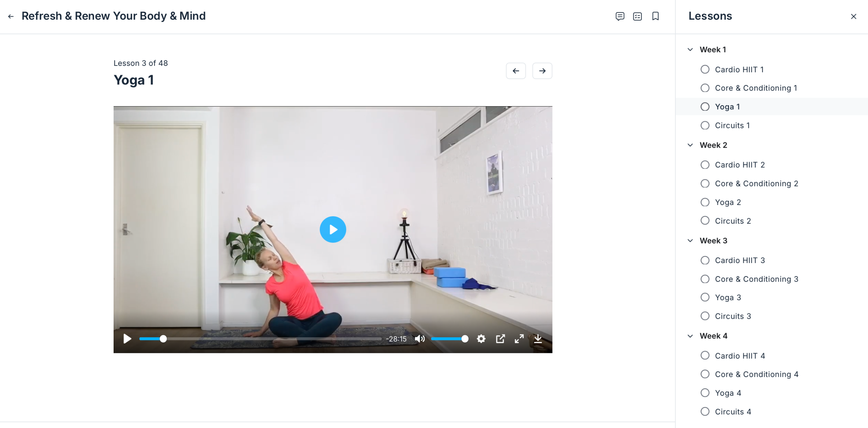This screenshot has height=428, width=868.
Task: Collapse the Week 2 section
Action: click(690, 145)
